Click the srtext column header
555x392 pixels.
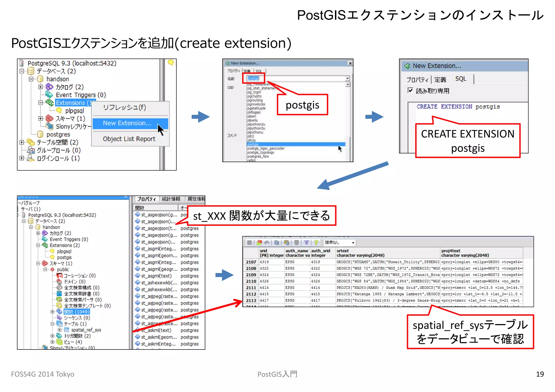(388, 253)
